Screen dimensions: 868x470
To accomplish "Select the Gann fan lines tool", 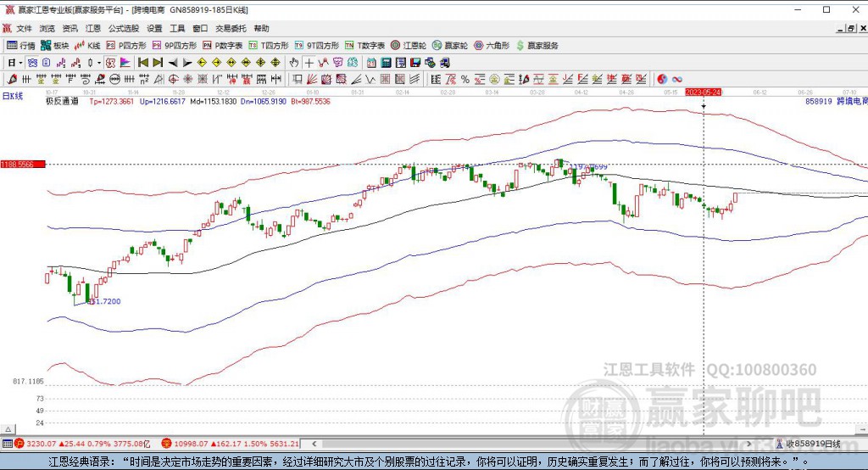I will [312, 79].
